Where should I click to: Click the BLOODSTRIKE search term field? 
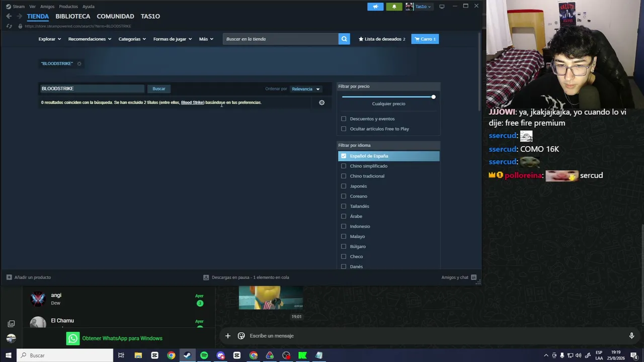tap(93, 88)
